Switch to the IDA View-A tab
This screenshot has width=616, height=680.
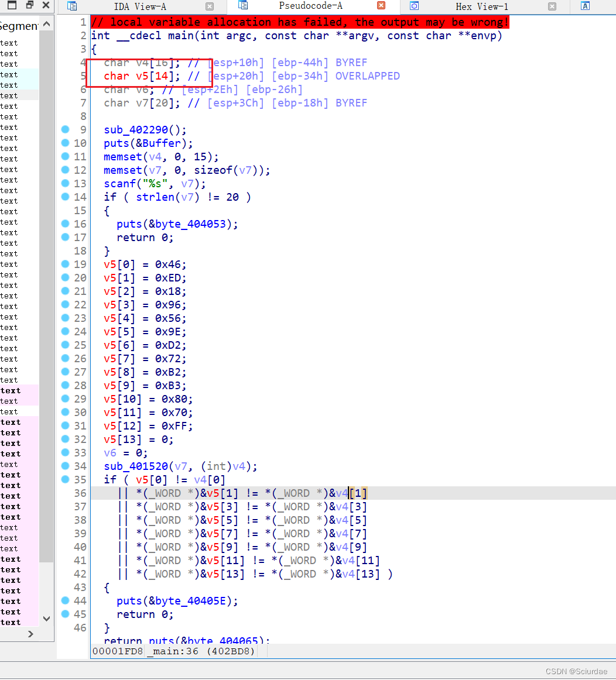tap(140, 6)
